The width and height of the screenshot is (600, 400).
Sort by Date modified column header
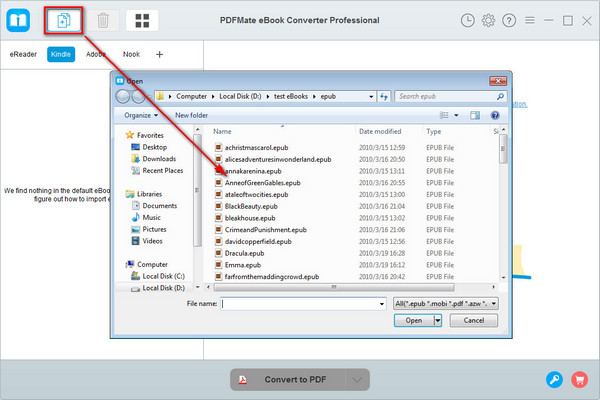[x=380, y=131]
